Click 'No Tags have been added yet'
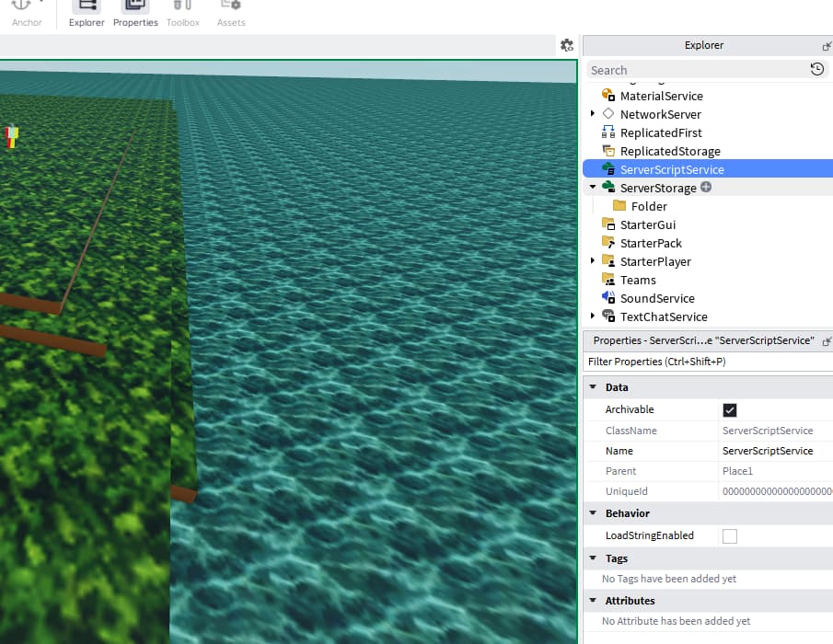 [x=669, y=579]
